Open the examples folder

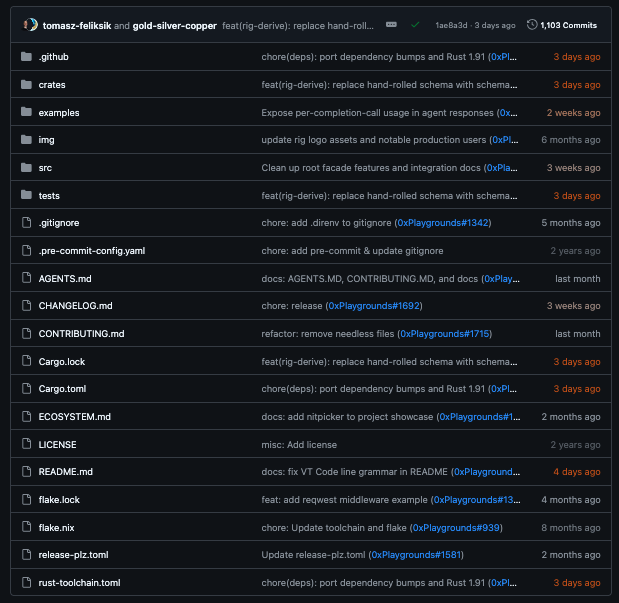[x=59, y=113]
